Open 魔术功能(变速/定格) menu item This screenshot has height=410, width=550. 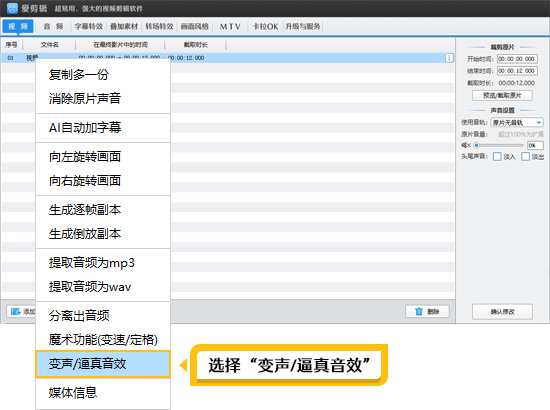(103, 340)
